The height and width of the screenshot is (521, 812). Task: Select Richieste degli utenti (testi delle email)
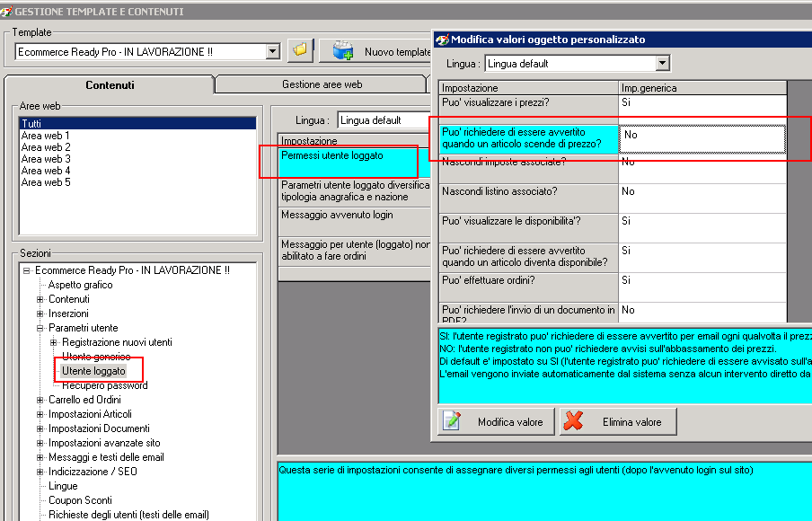click(129, 515)
